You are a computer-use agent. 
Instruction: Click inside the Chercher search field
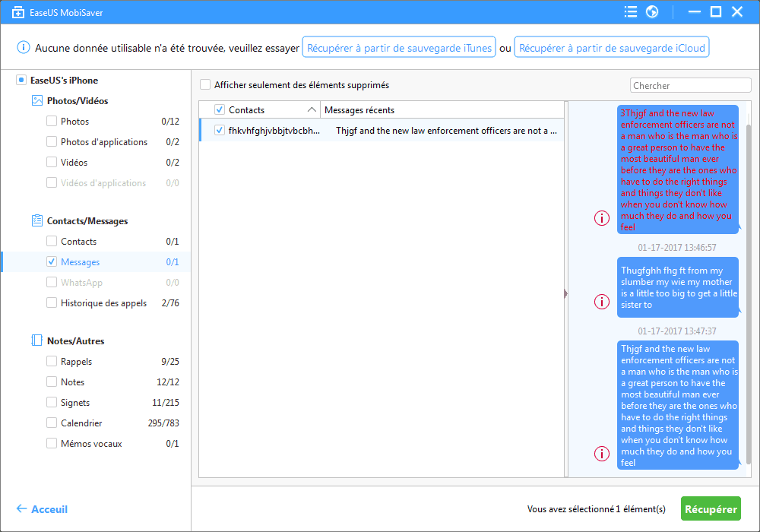coord(690,85)
